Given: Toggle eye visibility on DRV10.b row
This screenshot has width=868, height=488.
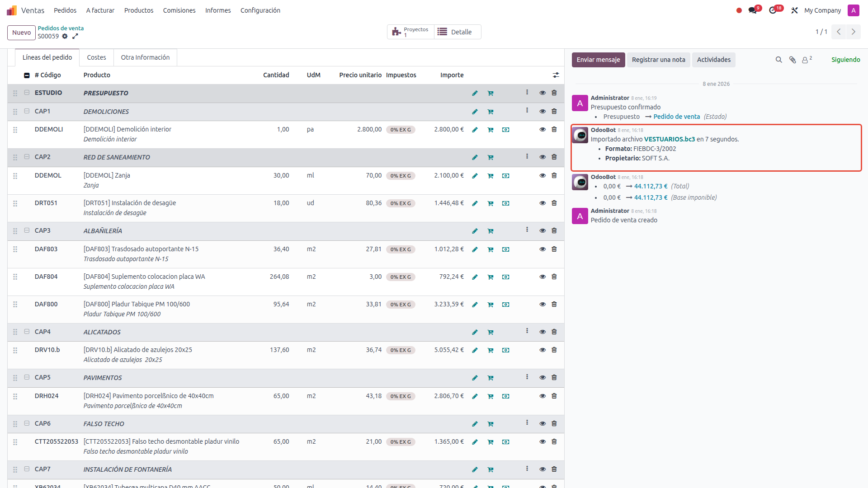Looking at the screenshot, I should tap(542, 350).
